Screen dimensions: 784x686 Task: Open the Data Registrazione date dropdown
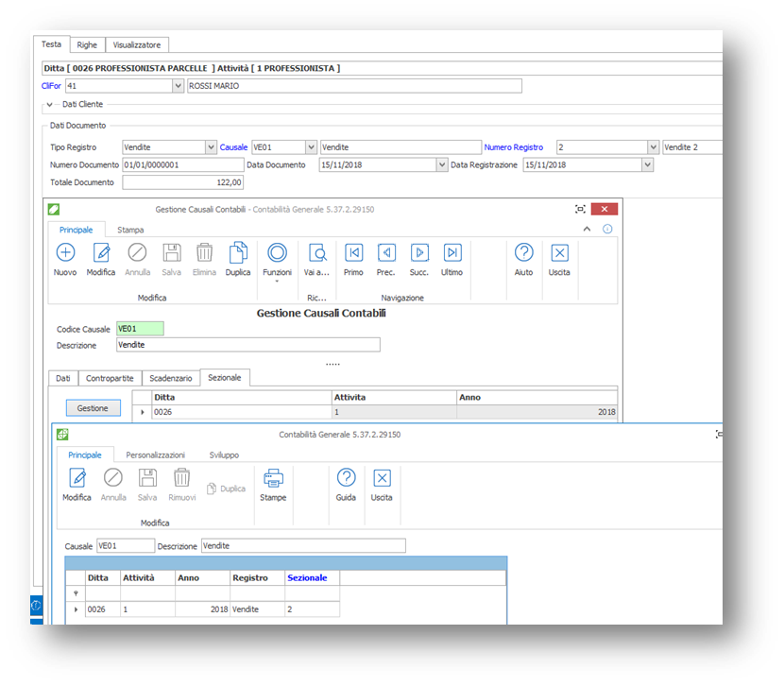647,165
